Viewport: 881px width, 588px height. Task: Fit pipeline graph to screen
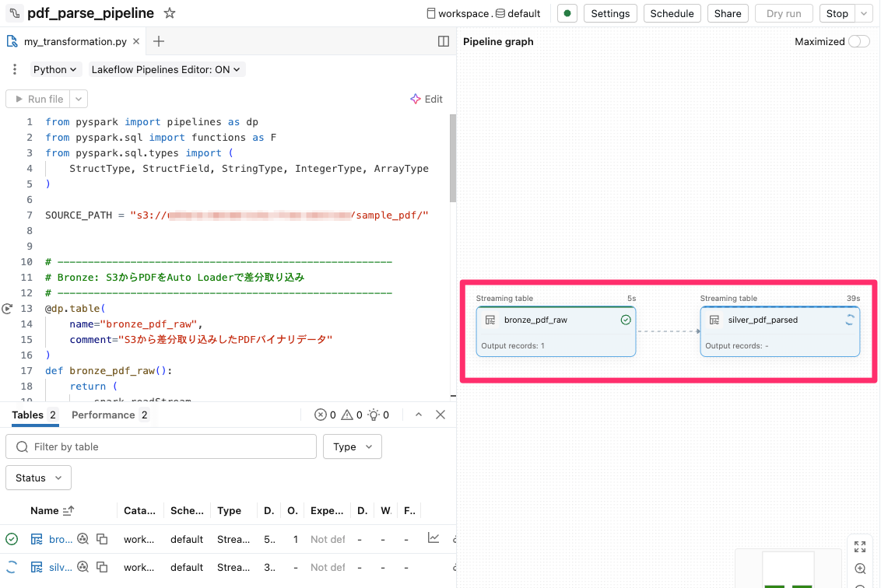(860, 547)
